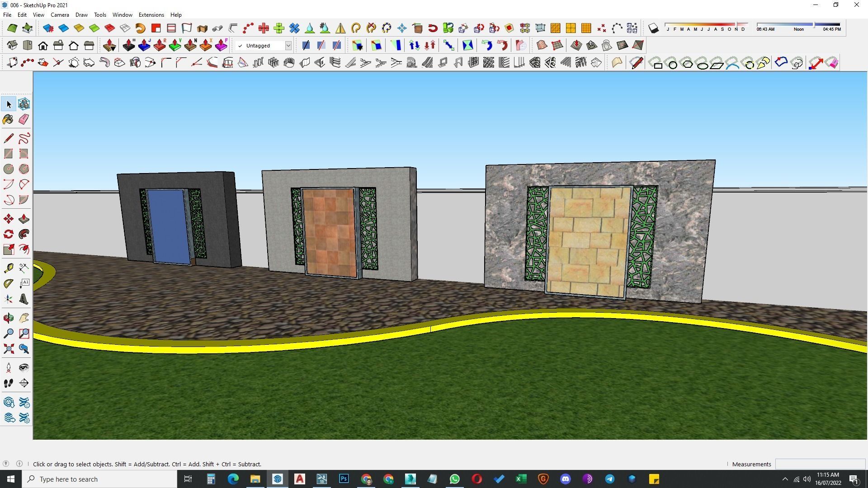Select the Orbit tool
Image resolution: width=868 pixels, height=488 pixels.
(8, 318)
